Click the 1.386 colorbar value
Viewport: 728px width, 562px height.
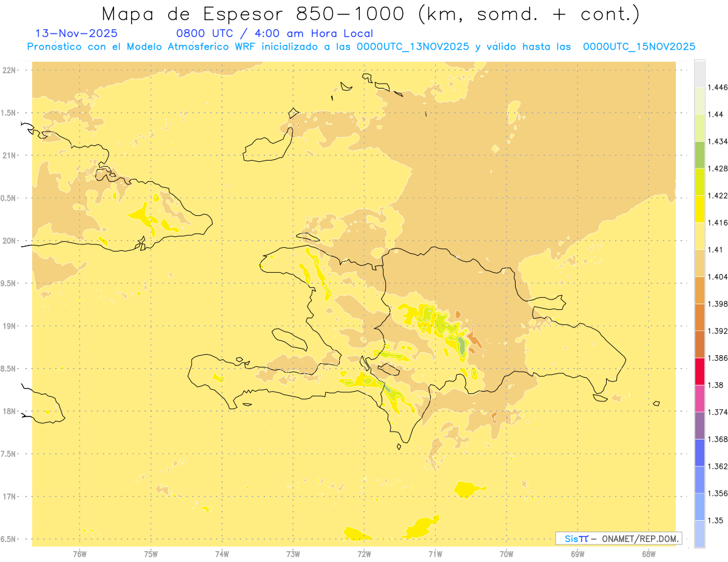718,358
